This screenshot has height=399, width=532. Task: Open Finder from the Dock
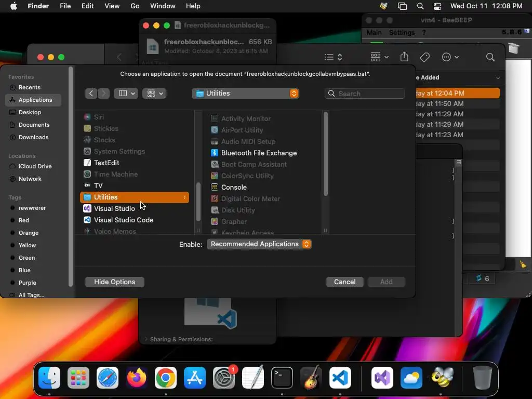point(49,378)
